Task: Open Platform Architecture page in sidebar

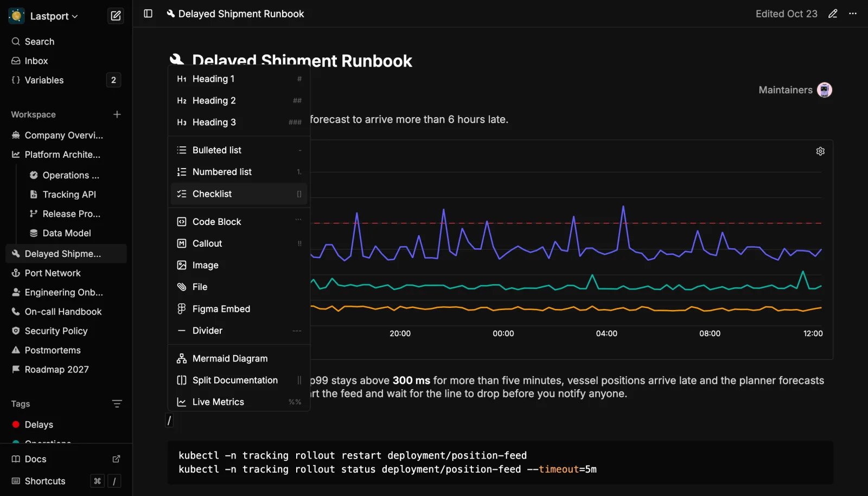Action: [66, 154]
